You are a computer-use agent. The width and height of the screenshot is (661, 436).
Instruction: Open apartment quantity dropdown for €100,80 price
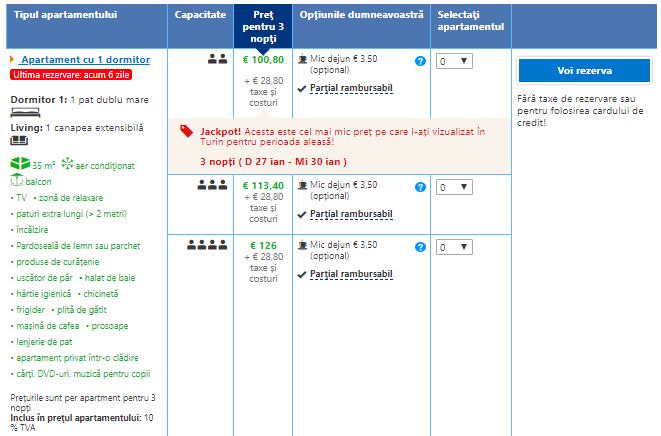click(454, 61)
